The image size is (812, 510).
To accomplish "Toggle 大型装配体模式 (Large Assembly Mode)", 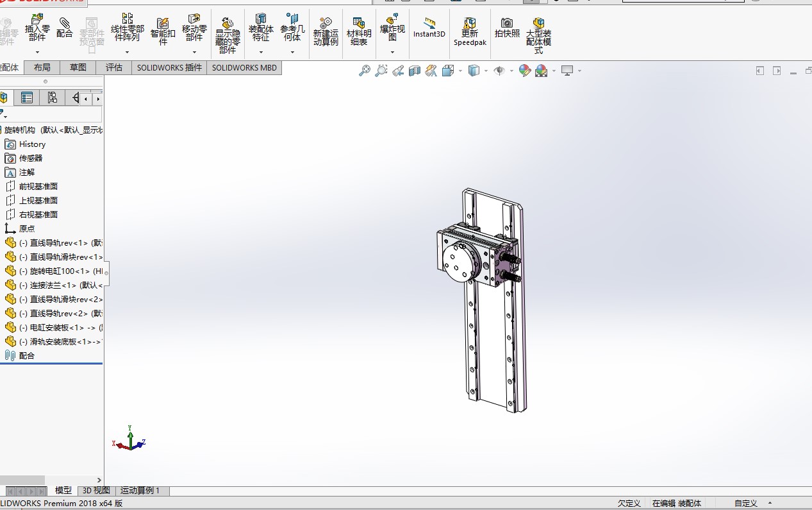I will [538, 35].
